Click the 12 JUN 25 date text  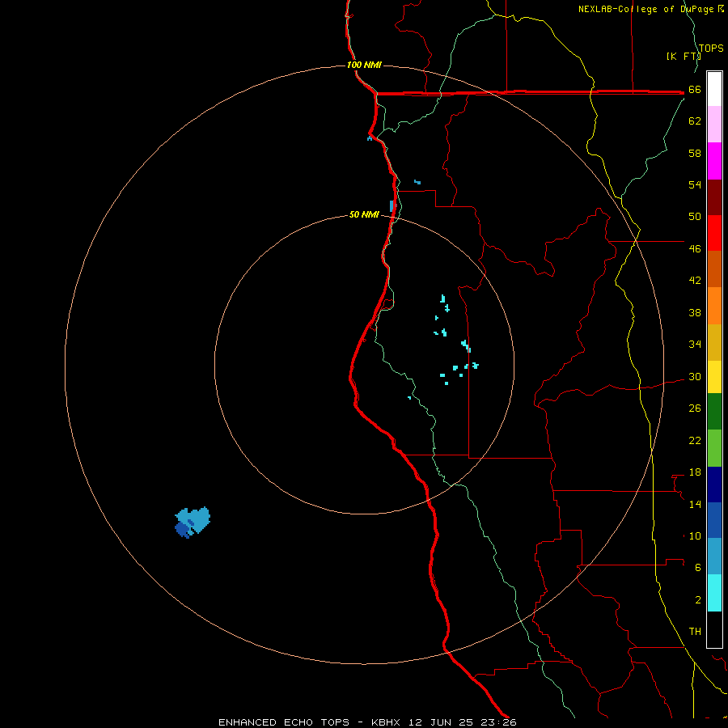441,722
